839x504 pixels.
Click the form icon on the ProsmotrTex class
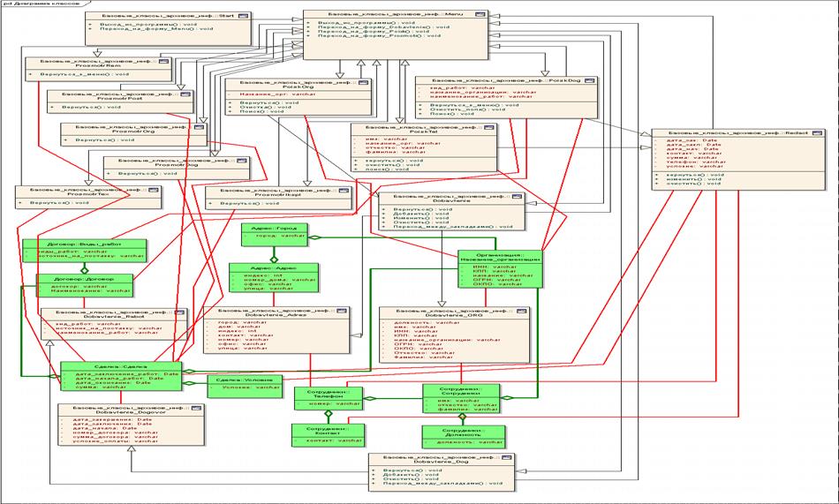154,190
